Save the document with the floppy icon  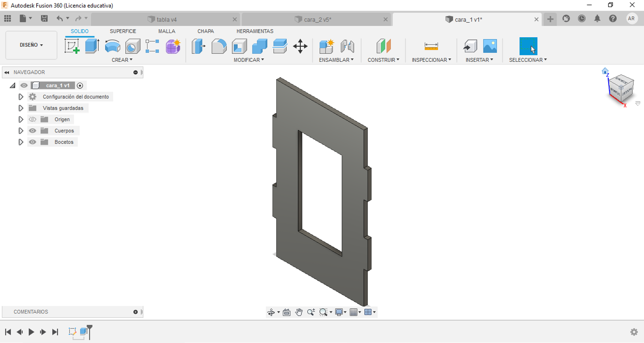(x=44, y=19)
